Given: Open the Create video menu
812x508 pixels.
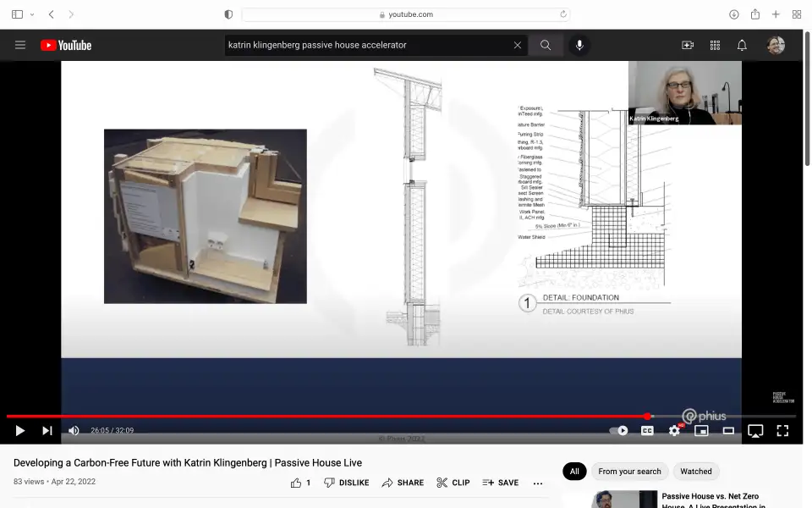Looking at the screenshot, I should 688,46.
